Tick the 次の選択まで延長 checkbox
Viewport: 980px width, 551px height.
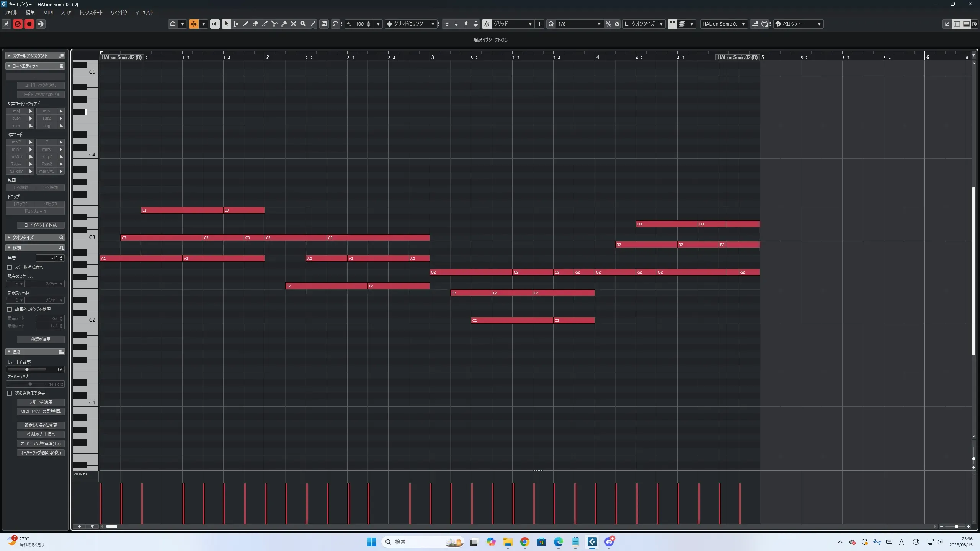tap(10, 393)
